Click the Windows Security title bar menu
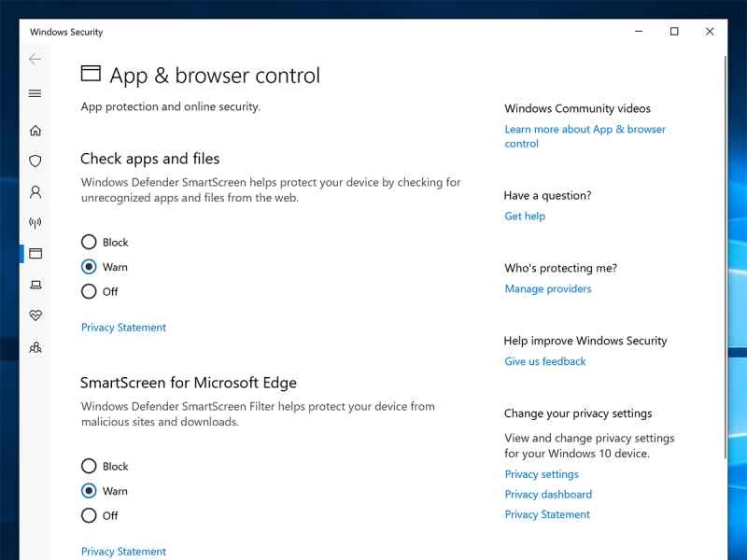Image resolution: width=747 pixels, height=560 pixels. 66,32
